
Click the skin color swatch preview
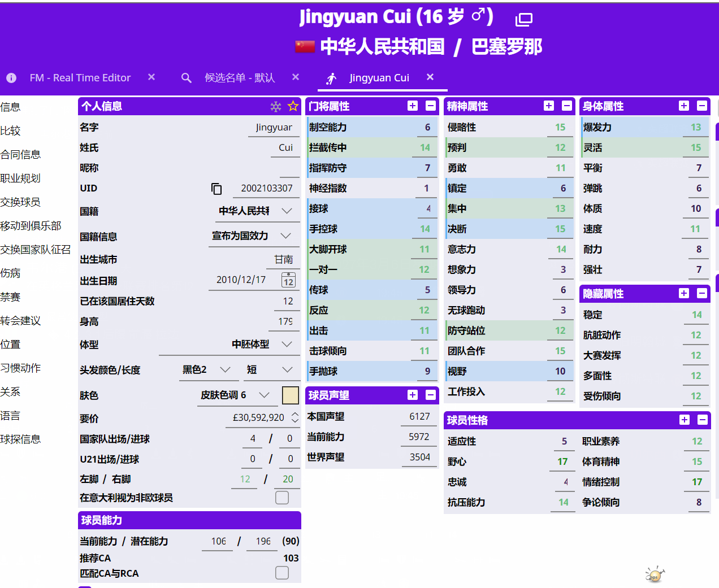[291, 395]
